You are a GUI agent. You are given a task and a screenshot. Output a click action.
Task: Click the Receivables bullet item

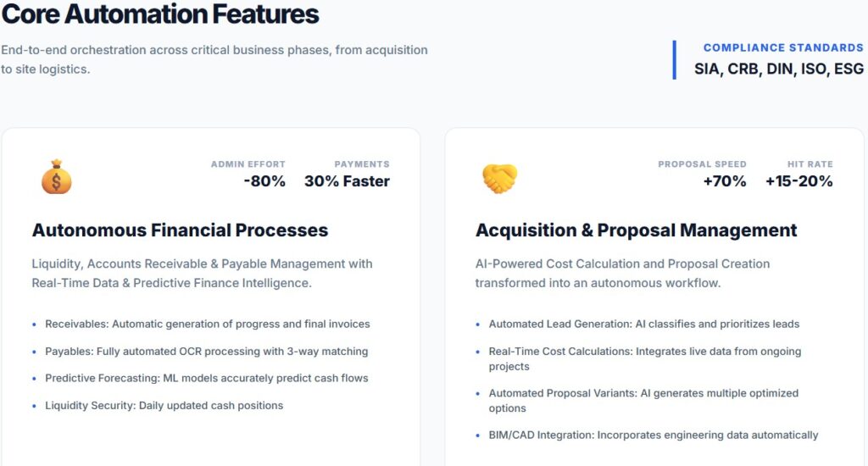[x=207, y=324]
